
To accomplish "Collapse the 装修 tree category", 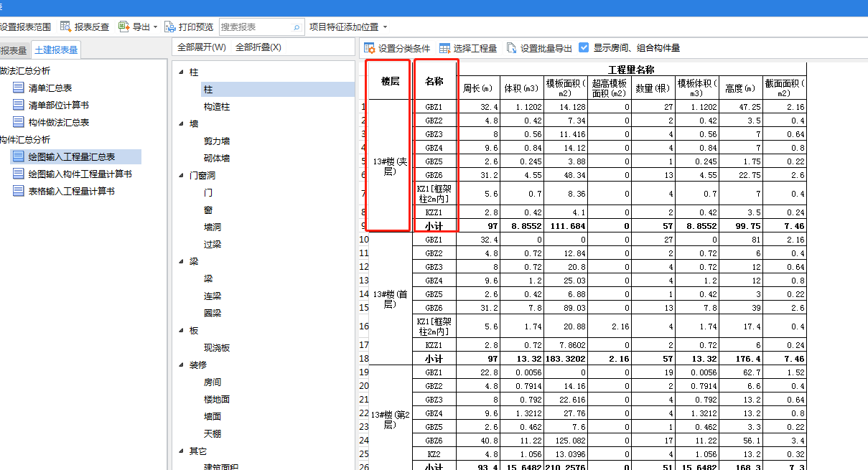I will [182, 365].
